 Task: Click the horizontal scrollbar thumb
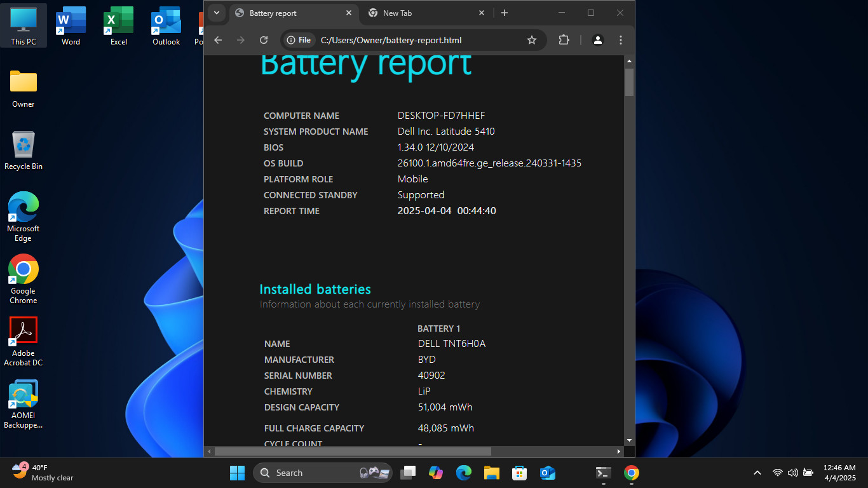pos(353,451)
